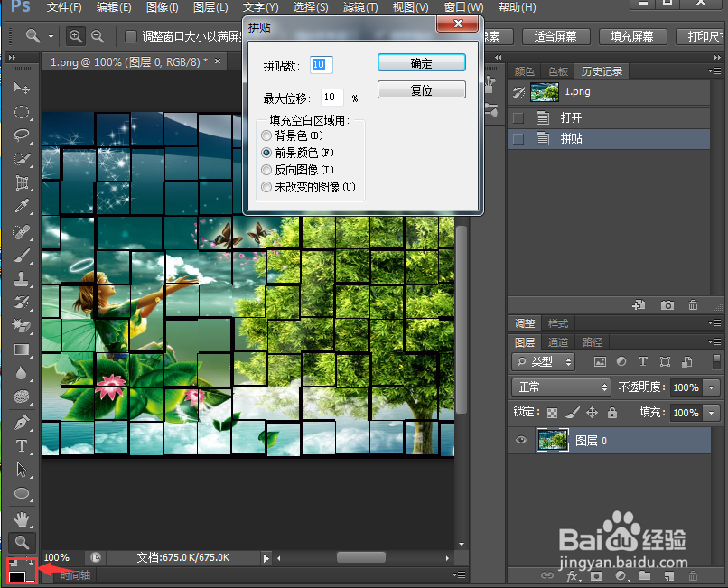Click pixel layer filter icon

[x=600, y=362]
